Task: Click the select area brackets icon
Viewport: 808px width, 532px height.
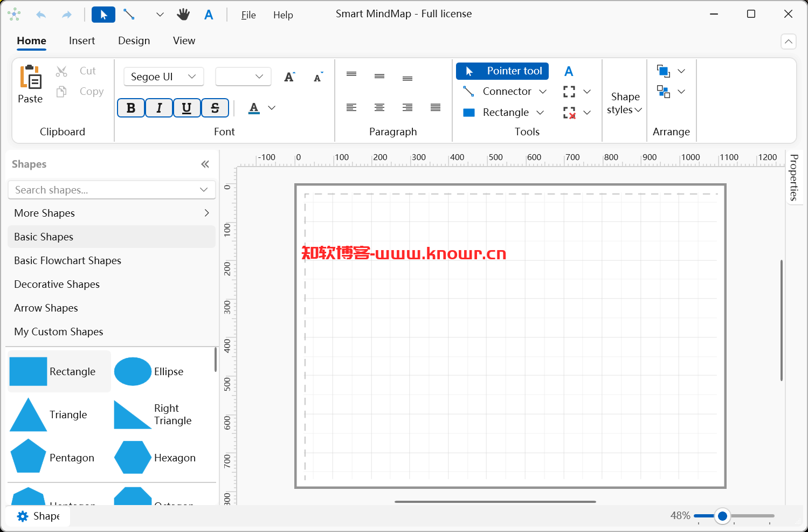Action: click(x=569, y=92)
